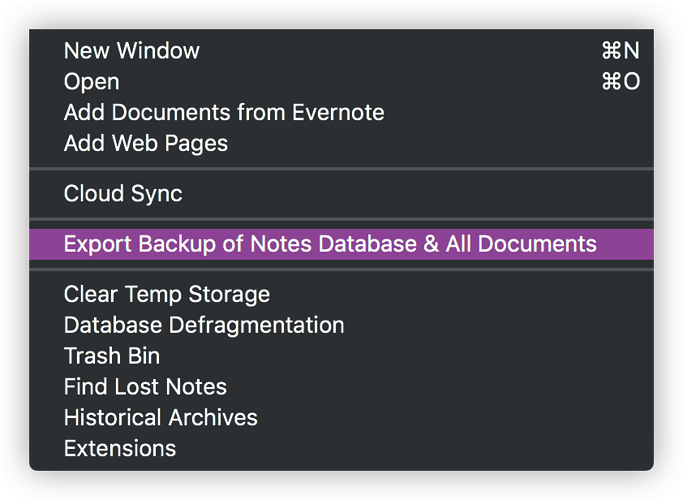The image size is (683, 500).
Task: Choose Find Lost Notes
Action: coord(342,387)
